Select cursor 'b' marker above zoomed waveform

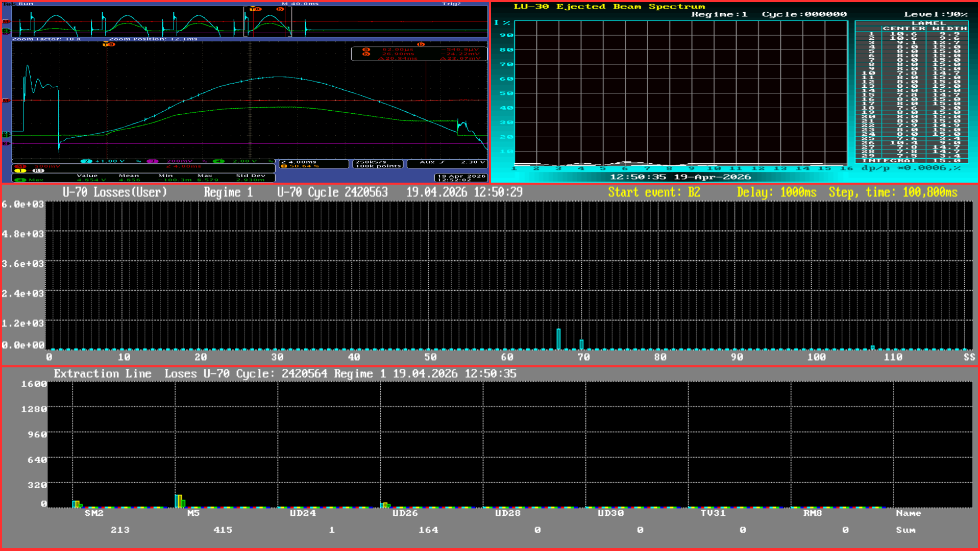(421, 44)
